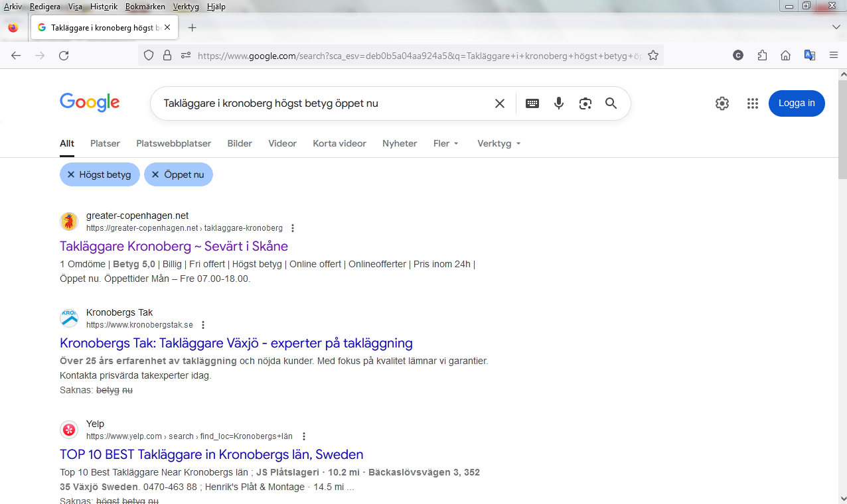
Task: Click the microphone voice search icon
Action: [x=559, y=103]
